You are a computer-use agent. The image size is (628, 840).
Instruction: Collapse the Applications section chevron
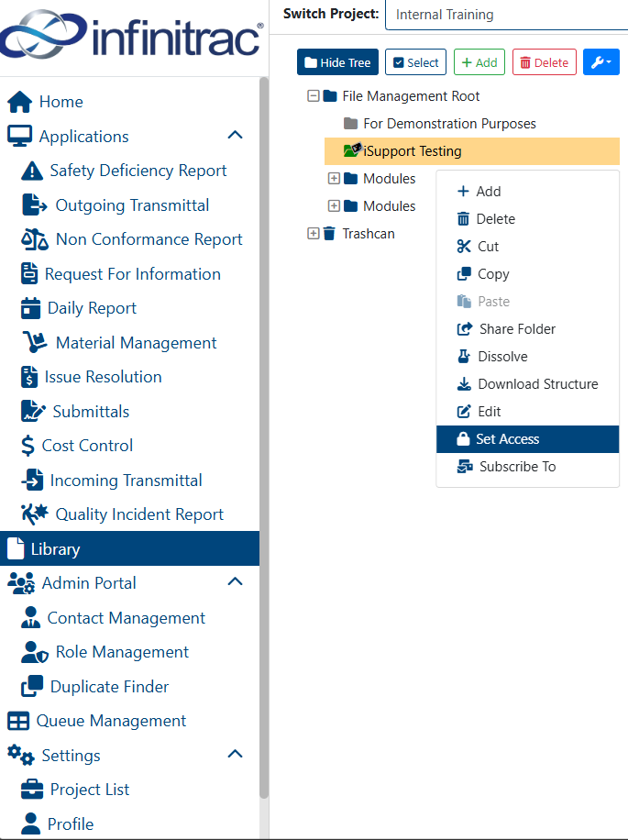click(235, 135)
